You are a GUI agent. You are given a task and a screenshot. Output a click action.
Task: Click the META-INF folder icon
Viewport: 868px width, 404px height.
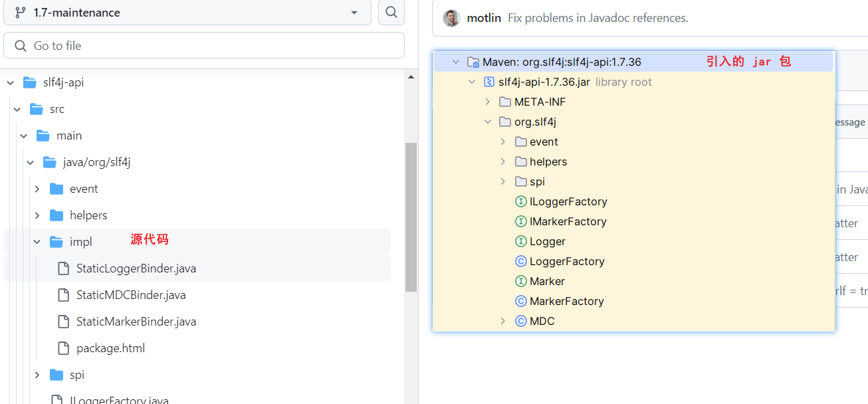(x=505, y=102)
